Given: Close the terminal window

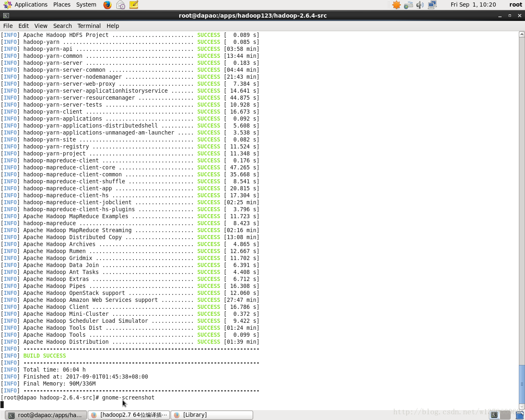Looking at the screenshot, I should [x=520, y=16].
